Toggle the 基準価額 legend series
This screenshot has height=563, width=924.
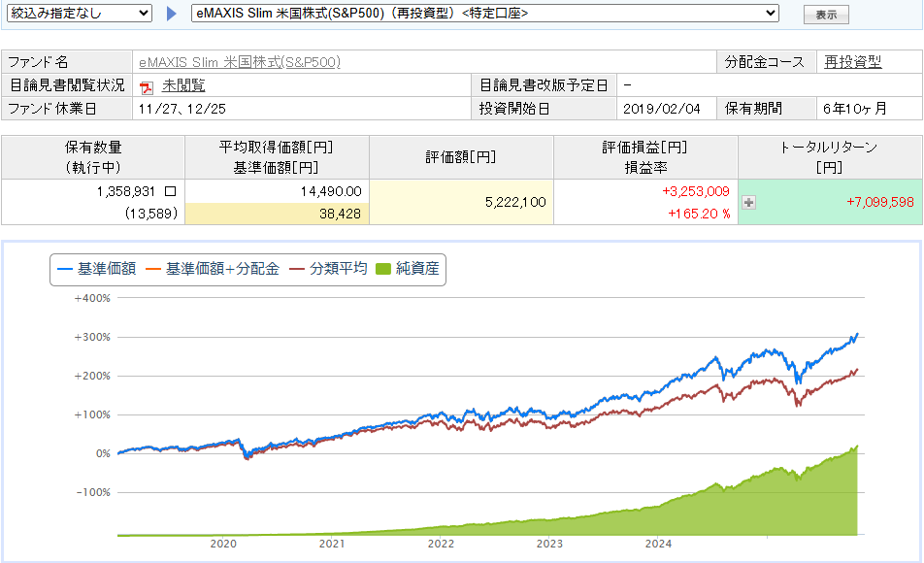tap(96, 269)
